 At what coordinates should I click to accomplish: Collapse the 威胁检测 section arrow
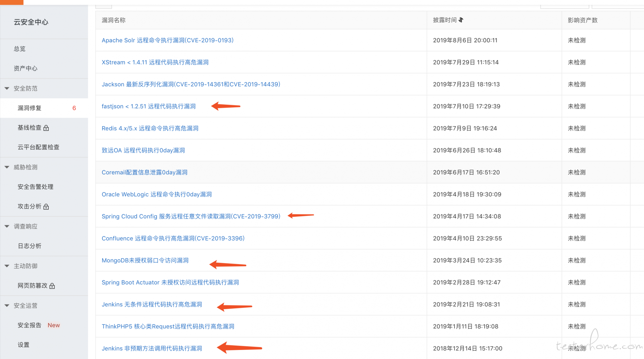point(7,167)
